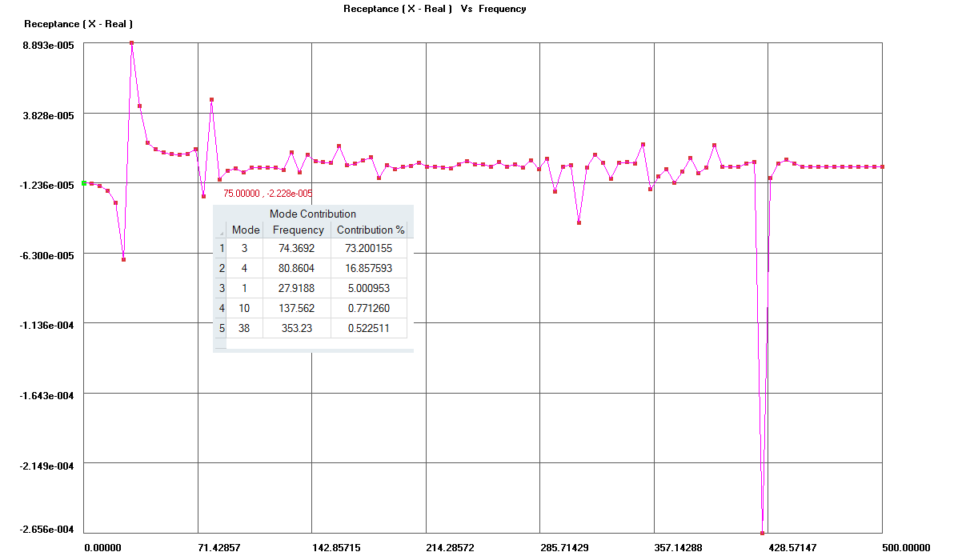Click the Receptance ( X - Real ) y-axis label
The height and width of the screenshot is (560, 954).
(x=78, y=24)
